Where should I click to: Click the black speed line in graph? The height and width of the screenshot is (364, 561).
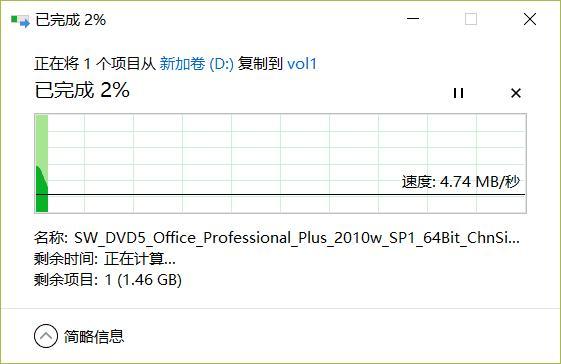[280, 195]
